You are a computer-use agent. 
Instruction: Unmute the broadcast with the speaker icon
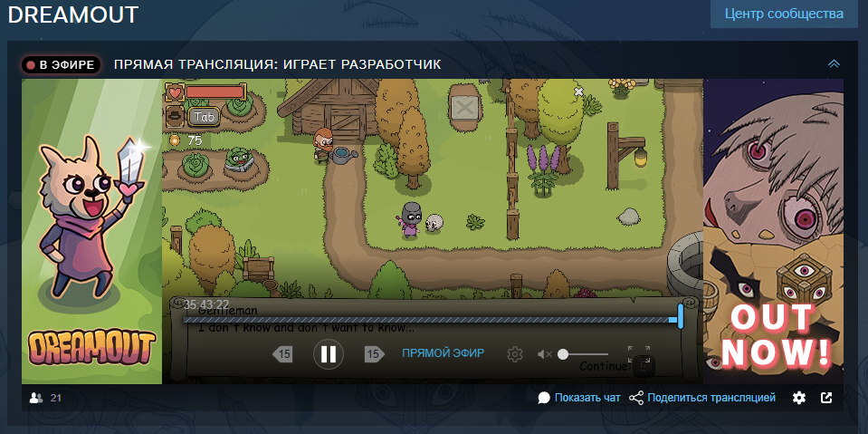coord(545,354)
